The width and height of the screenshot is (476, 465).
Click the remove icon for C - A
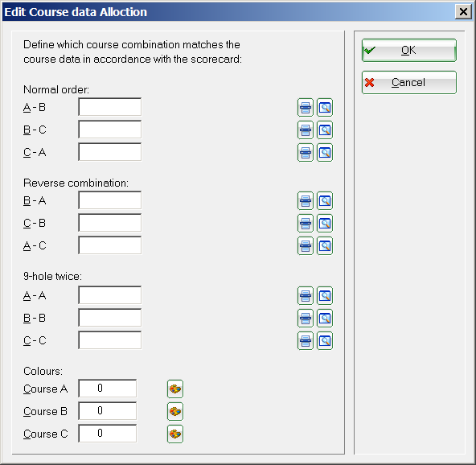[x=305, y=153]
